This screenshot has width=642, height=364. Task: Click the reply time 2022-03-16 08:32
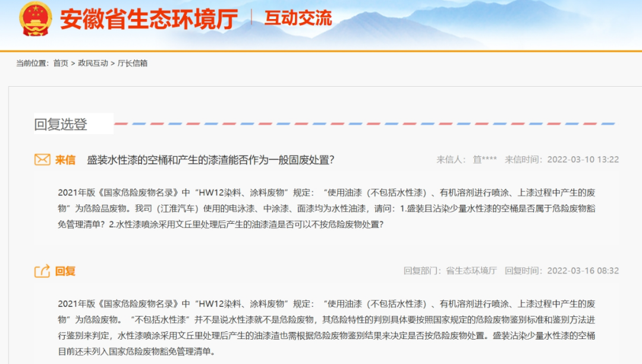[x=583, y=271]
